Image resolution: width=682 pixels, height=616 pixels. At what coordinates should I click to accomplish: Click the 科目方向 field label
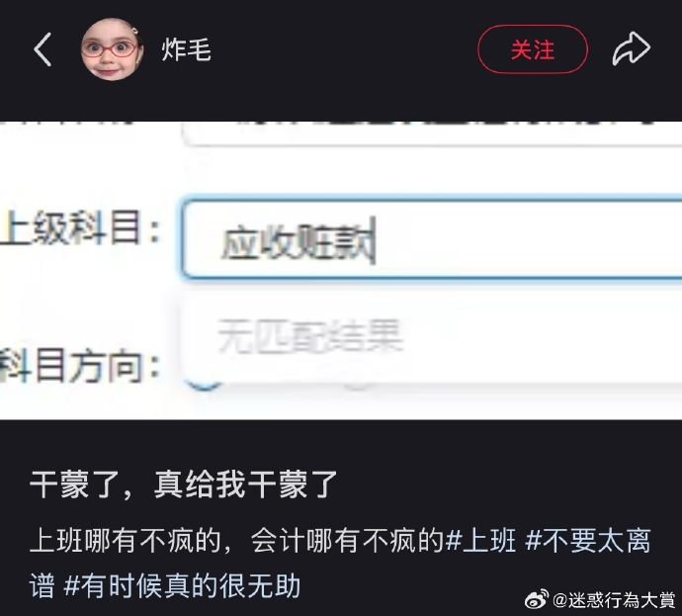coord(79,366)
